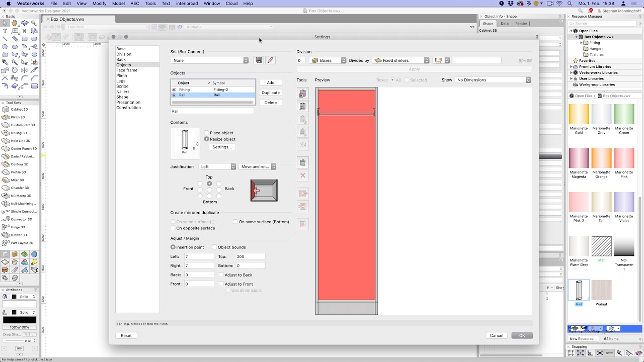Click the edit set pencil icon
The image size is (644, 362).
pos(270,60)
